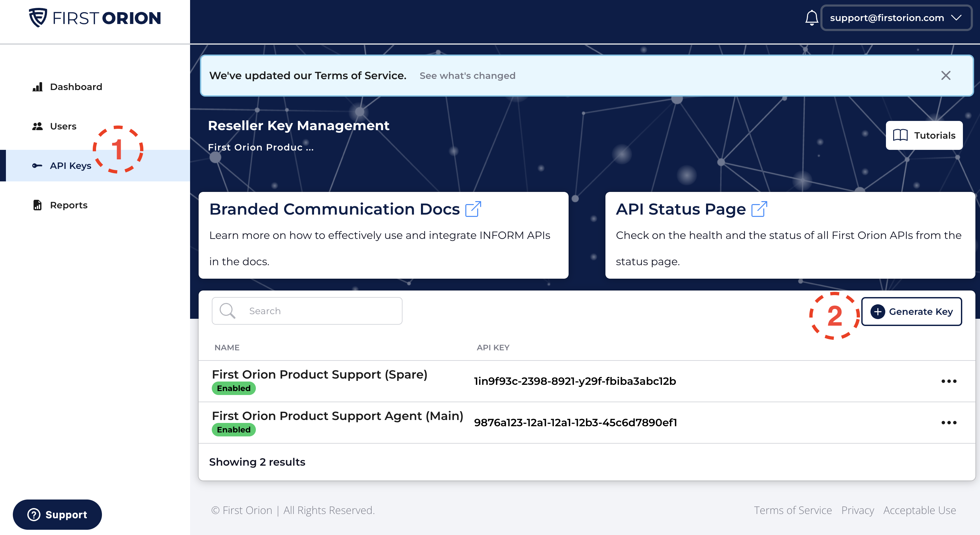Open Privacy footer link
The image size is (980, 535).
pos(858,510)
